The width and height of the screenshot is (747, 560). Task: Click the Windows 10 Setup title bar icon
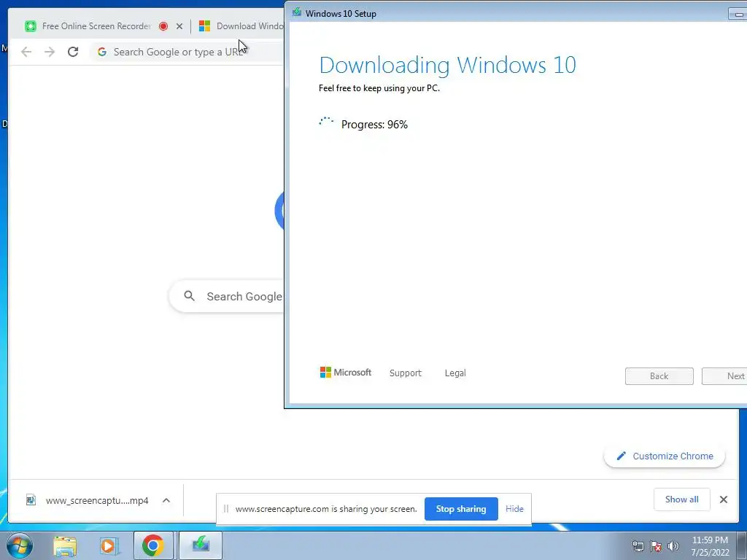tap(297, 12)
